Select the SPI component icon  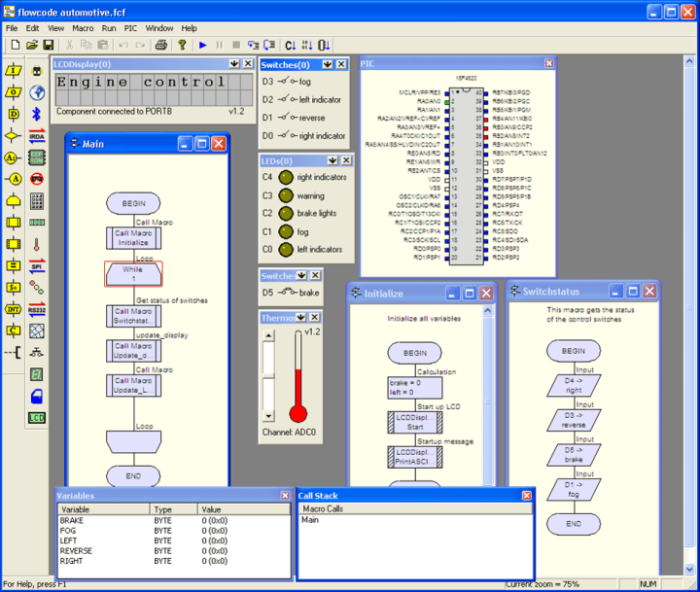[37, 265]
